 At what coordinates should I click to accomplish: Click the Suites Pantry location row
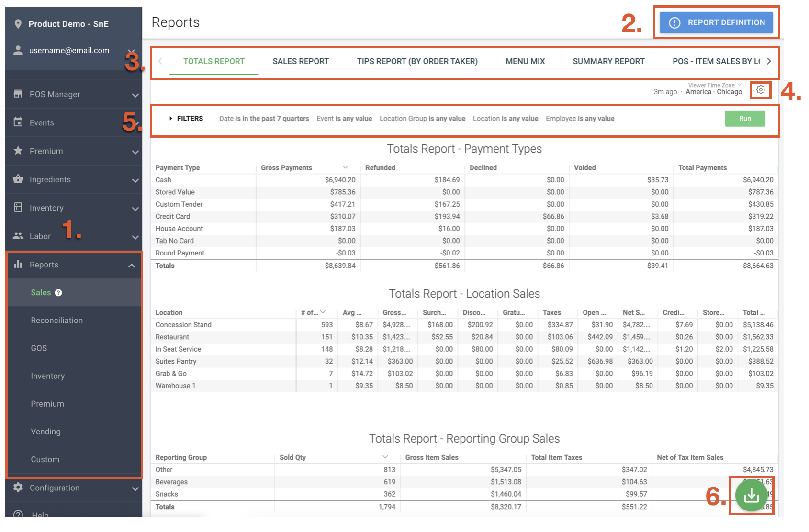pyautogui.click(x=464, y=361)
